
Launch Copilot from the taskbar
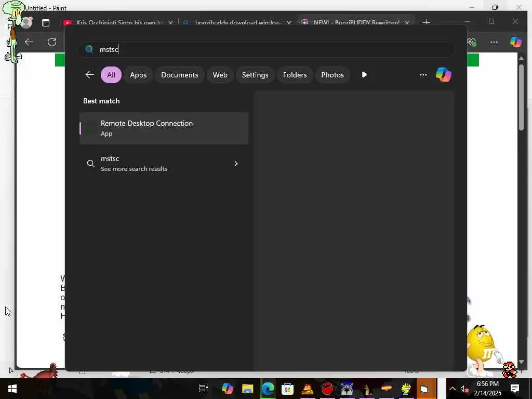(228, 389)
